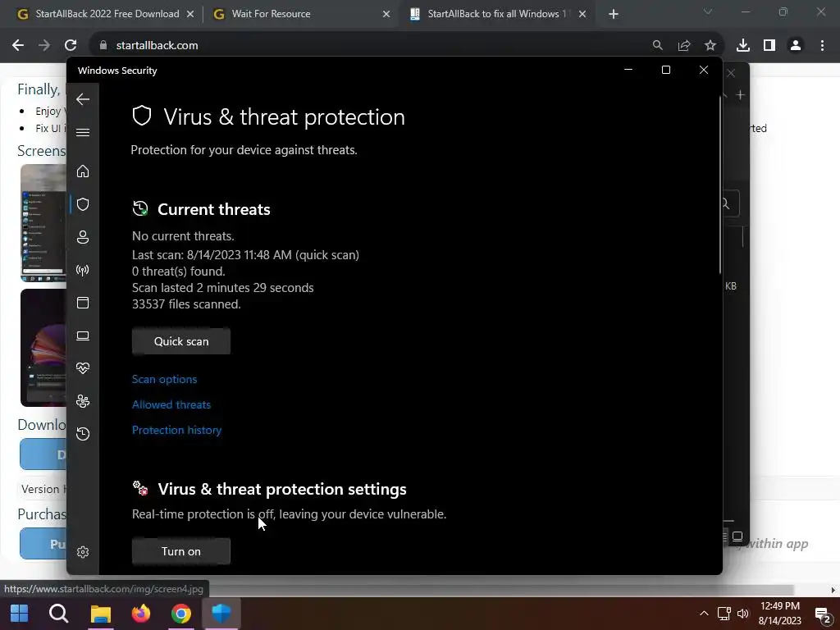Click Windows Security taskbar icon

point(221,614)
